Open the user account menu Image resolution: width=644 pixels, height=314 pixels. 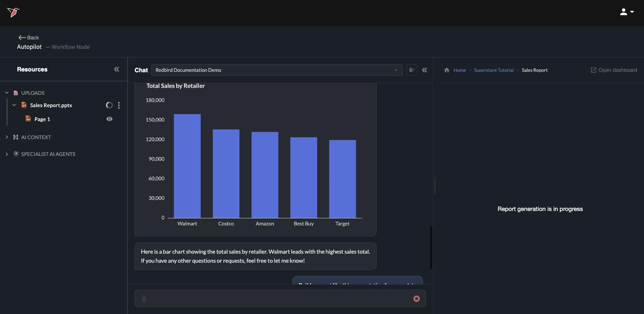click(627, 12)
